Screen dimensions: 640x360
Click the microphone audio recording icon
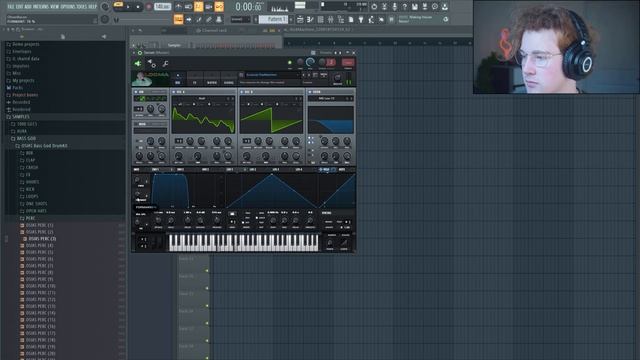coord(394,7)
